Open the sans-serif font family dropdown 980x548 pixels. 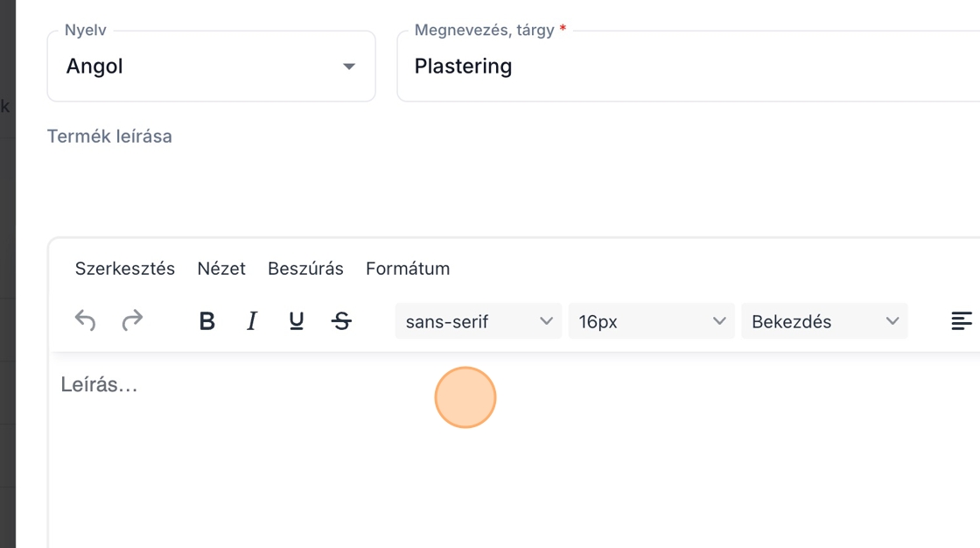[478, 321]
